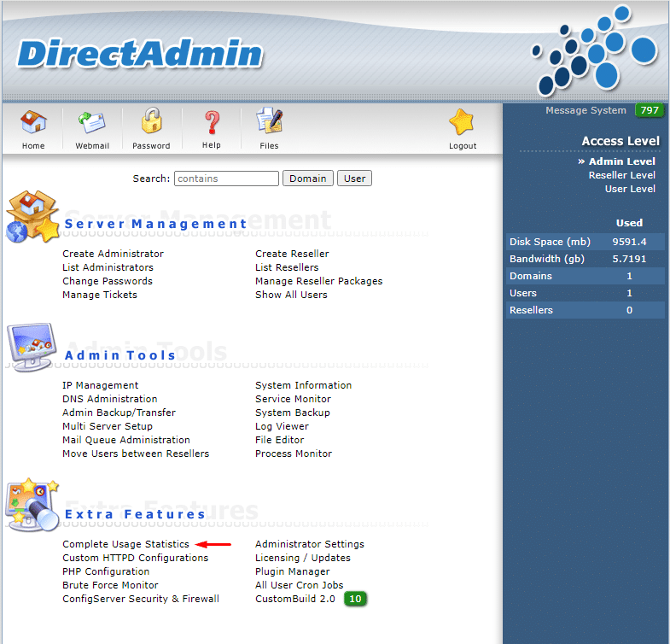This screenshot has width=670, height=644.
Task: Open the Password padlock icon
Action: (151, 120)
